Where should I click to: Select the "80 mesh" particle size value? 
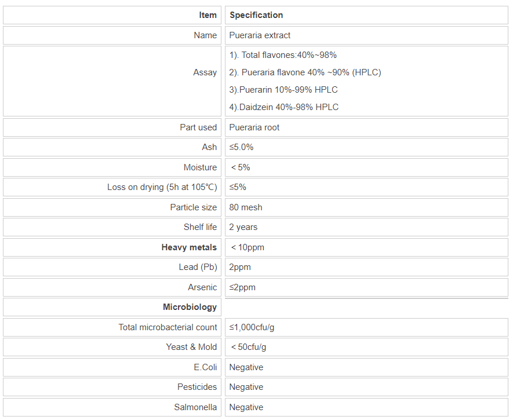click(x=246, y=207)
